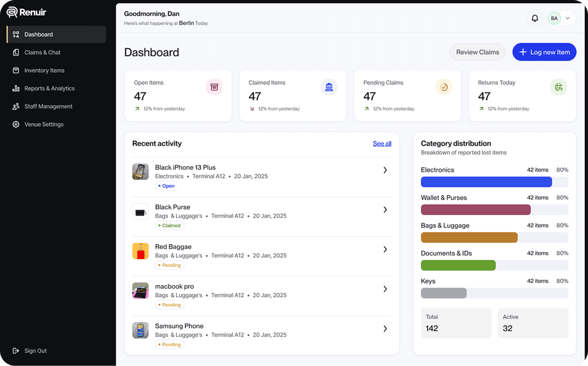Screen dimensions: 588x366
Task: Click the Returns Today basket icon
Action: (x=558, y=87)
